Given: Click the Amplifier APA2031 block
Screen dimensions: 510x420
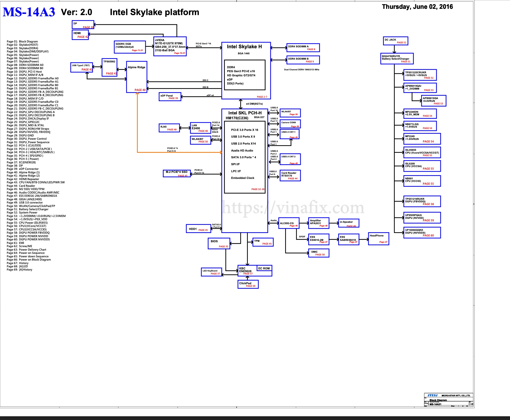Looking at the screenshot, I should [x=319, y=223].
